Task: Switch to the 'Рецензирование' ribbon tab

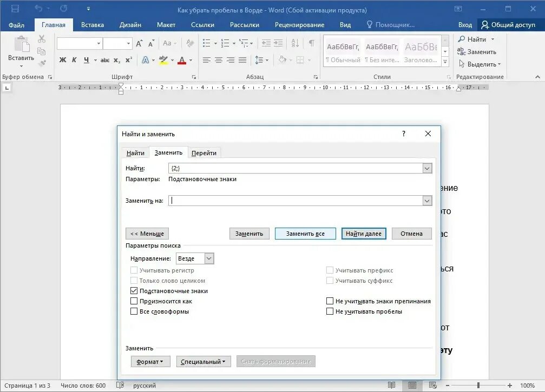Action: click(300, 25)
